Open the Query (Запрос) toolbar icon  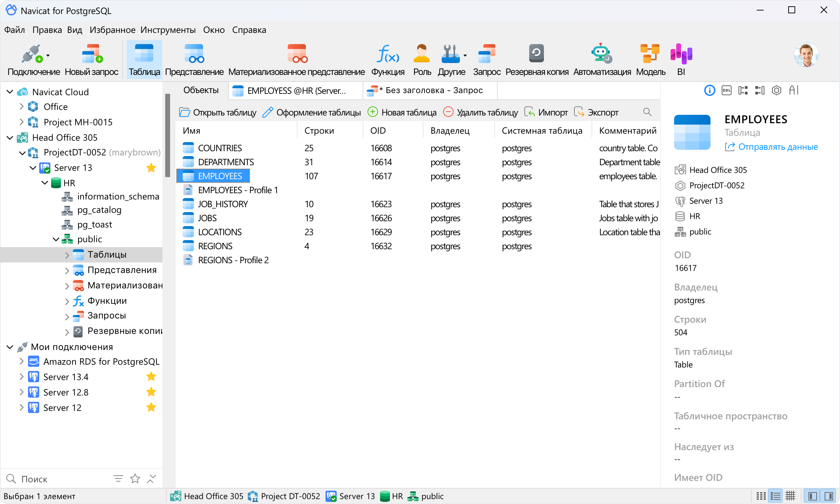(x=487, y=59)
